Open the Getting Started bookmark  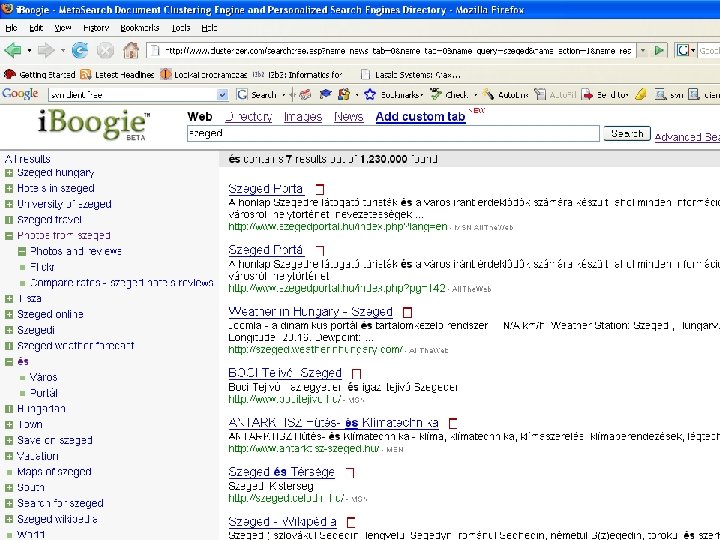click(x=39, y=74)
